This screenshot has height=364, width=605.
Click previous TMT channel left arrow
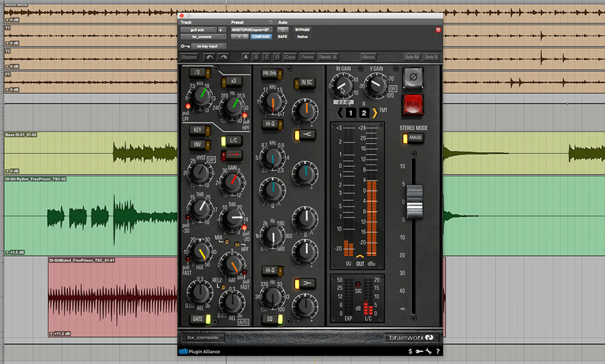(339, 113)
